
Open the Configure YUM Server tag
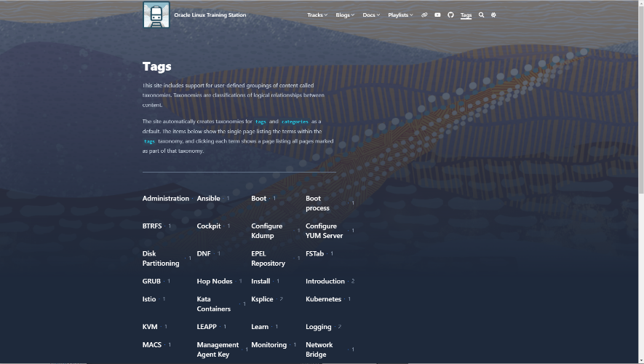324,231
